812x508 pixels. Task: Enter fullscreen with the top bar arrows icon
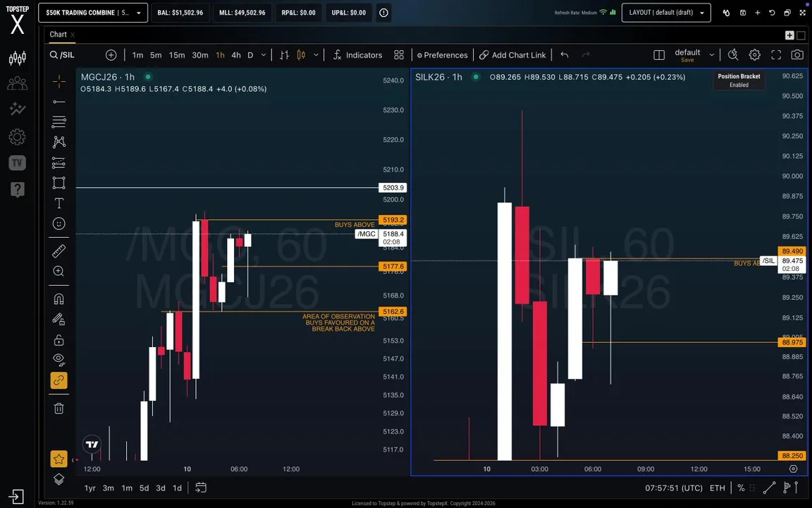[801, 13]
